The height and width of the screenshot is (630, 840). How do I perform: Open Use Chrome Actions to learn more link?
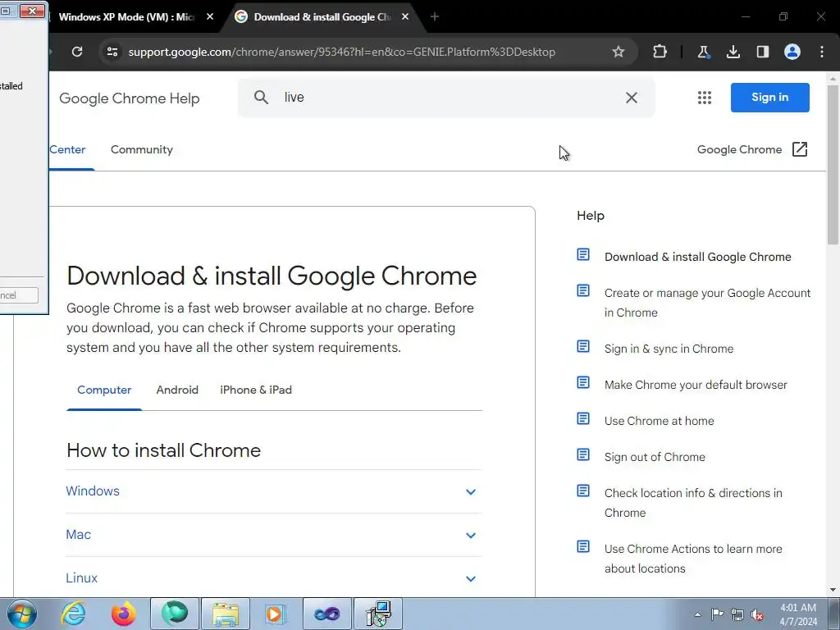(x=693, y=558)
